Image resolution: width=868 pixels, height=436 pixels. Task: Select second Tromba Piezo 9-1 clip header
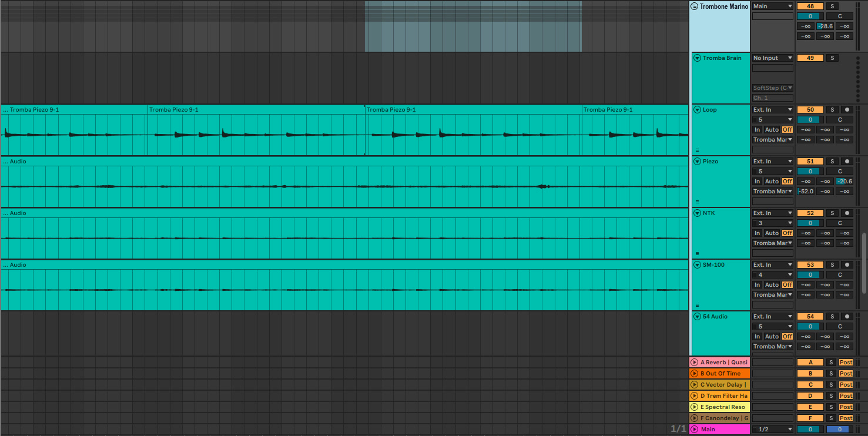256,110
